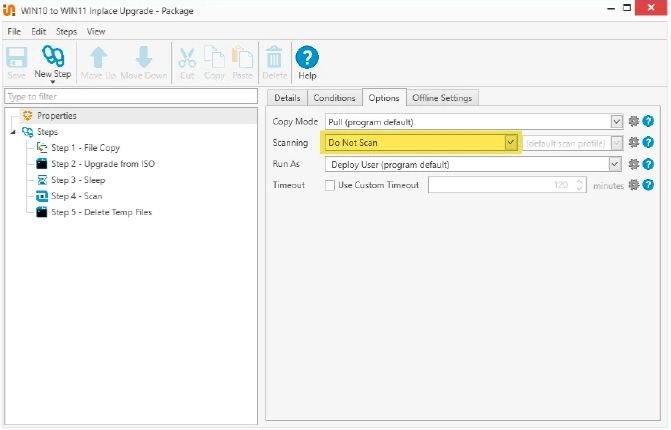
Task: Click the help icon for Run As
Action: (x=648, y=164)
